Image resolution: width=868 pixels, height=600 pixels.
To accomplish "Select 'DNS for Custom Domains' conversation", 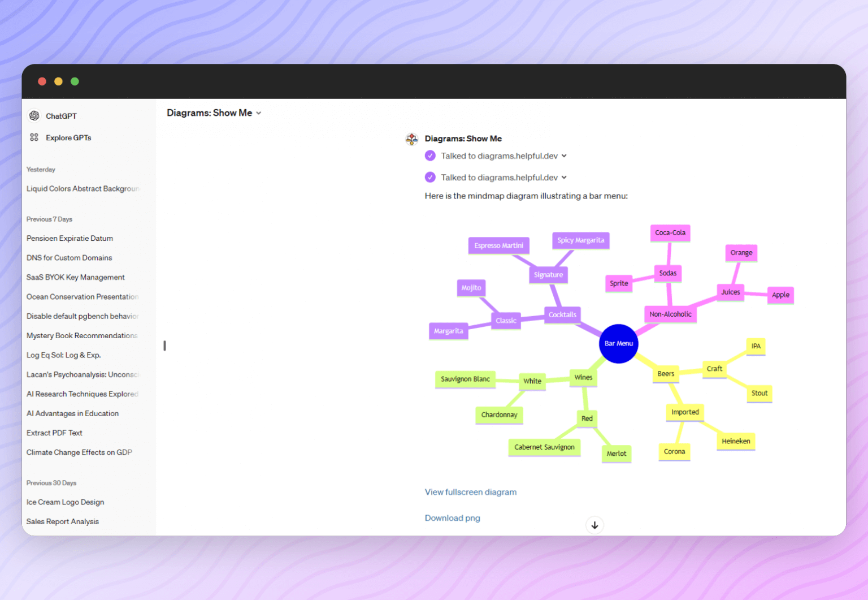I will (x=69, y=258).
